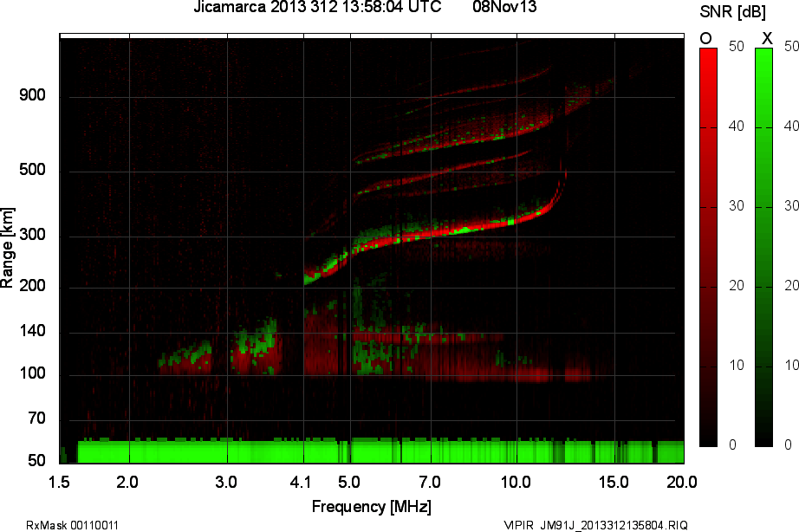Click the '200' range axis label
Screen dimensions: 799x532
click(x=32, y=285)
